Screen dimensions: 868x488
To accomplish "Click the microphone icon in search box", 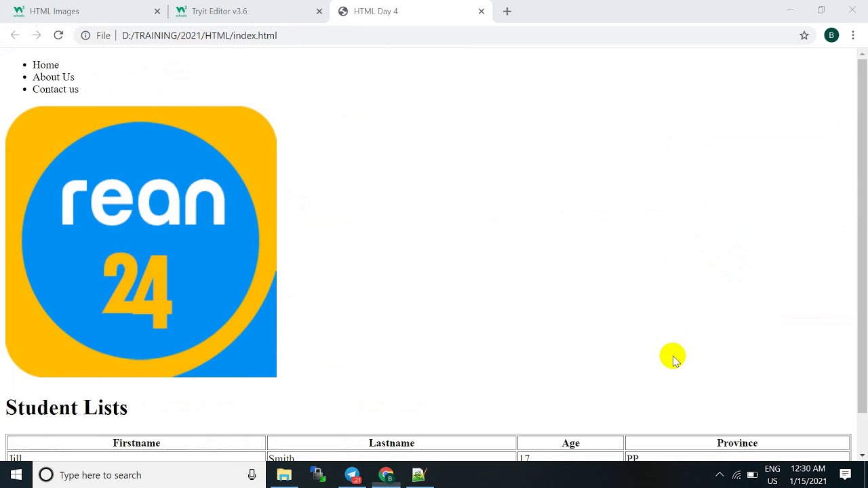I will (x=252, y=474).
